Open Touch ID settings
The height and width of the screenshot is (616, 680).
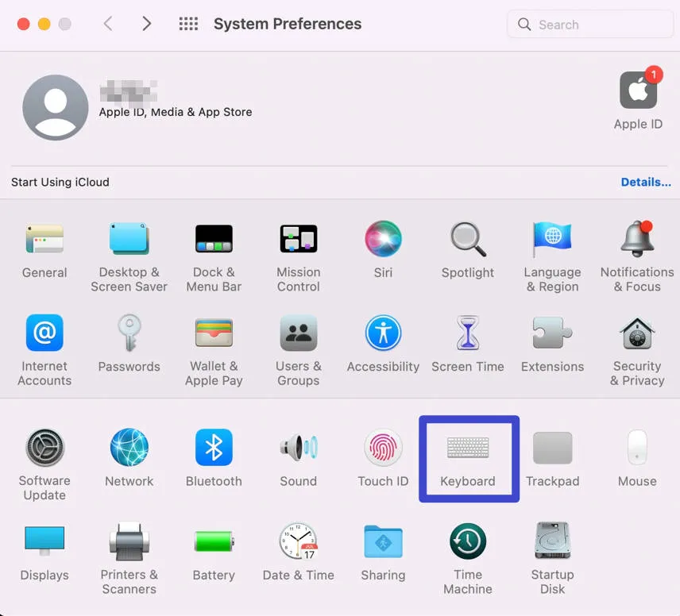click(x=383, y=458)
